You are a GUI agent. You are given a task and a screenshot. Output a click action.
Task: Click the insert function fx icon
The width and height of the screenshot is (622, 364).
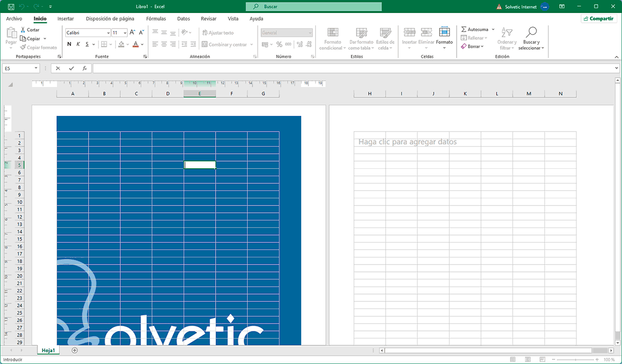click(84, 68)
